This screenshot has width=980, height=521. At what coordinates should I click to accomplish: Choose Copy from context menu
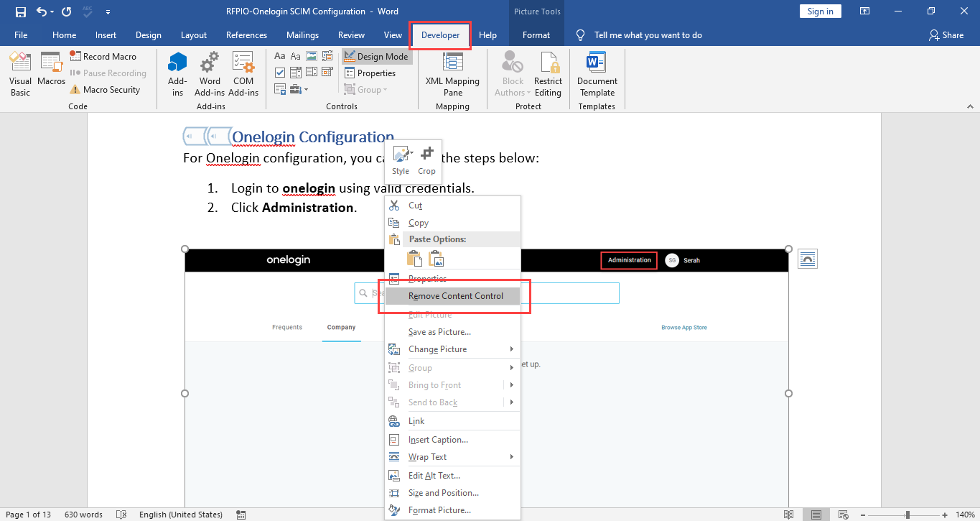[452, 223]
